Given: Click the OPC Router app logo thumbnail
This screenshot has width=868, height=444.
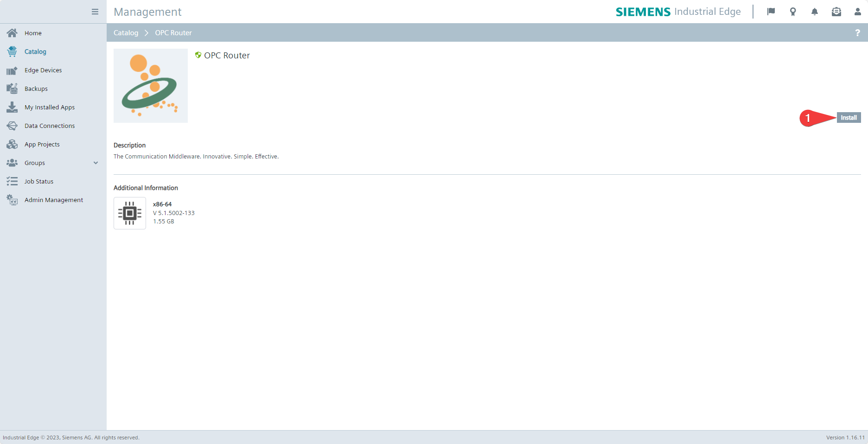Looking at the screenshot, I should tap(151, 86).
